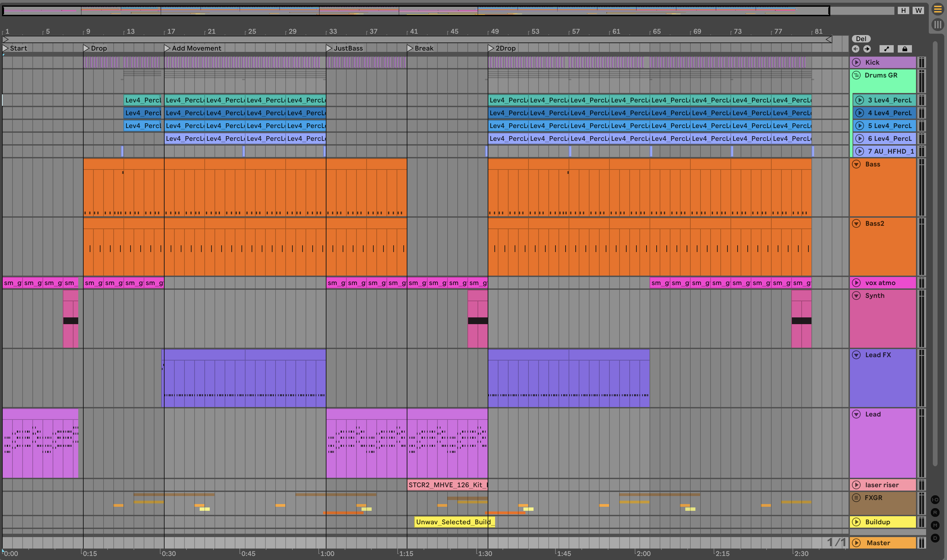
Task: Jump to previous locator with the left arrow
Action: 856,49
